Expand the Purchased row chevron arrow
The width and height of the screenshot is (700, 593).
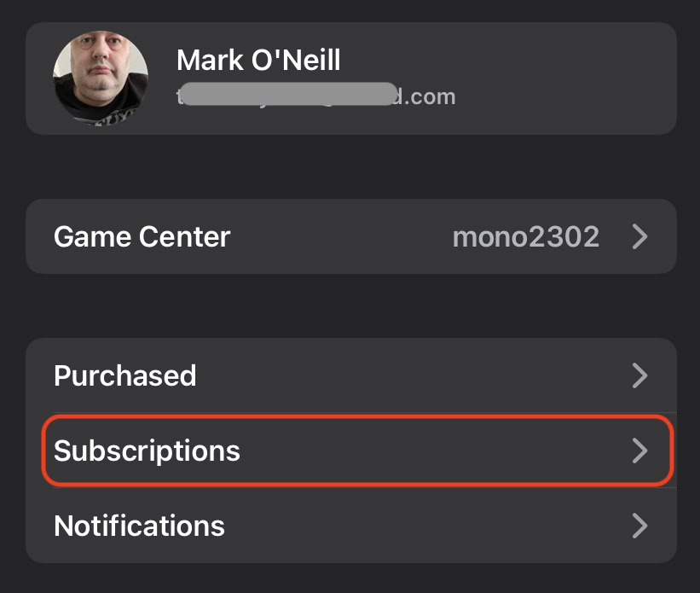click(639, 375)
